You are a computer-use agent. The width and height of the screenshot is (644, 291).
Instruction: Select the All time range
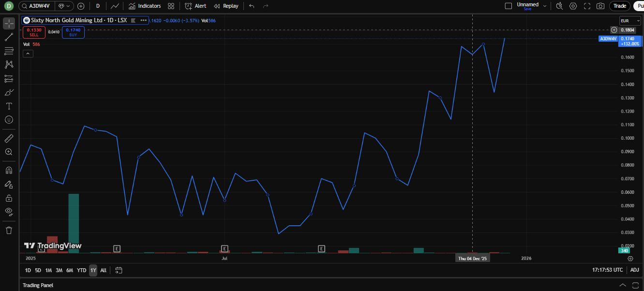(x=103, y=270)
